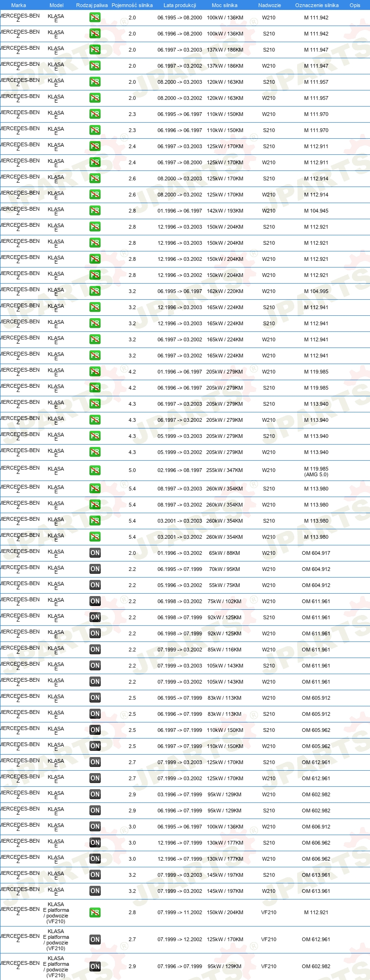370x980 pixels.
Task: Click the ON icon for OM 606.912 row
Action: coord(95,827)
